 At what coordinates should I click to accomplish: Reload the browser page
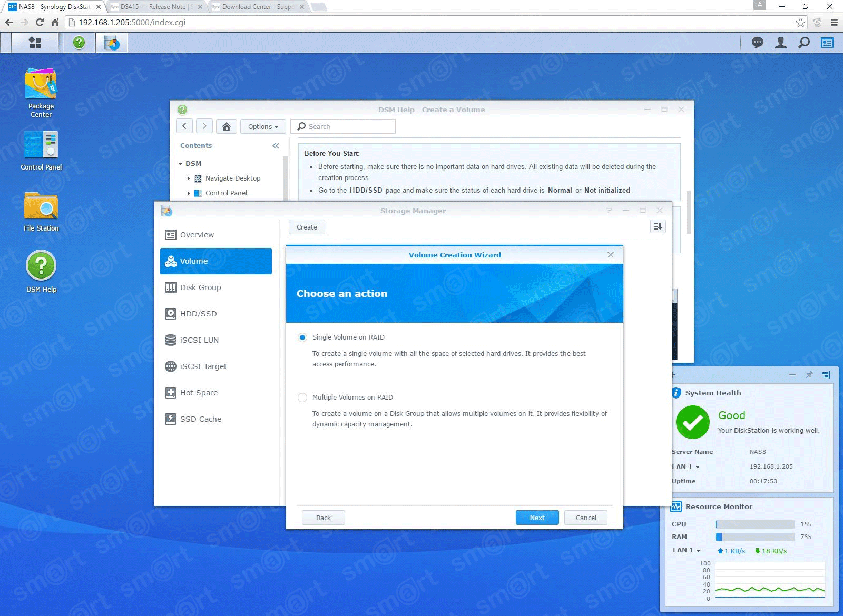click(x=40, y=23)
